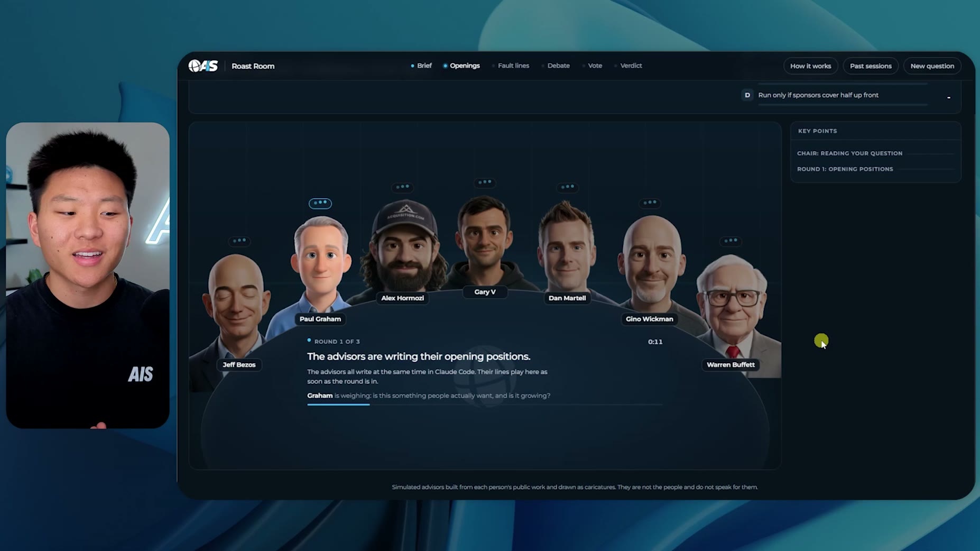980x551 pixels.
Task: Click the Jeff Bezos name label
Action: tap(239, 365)
